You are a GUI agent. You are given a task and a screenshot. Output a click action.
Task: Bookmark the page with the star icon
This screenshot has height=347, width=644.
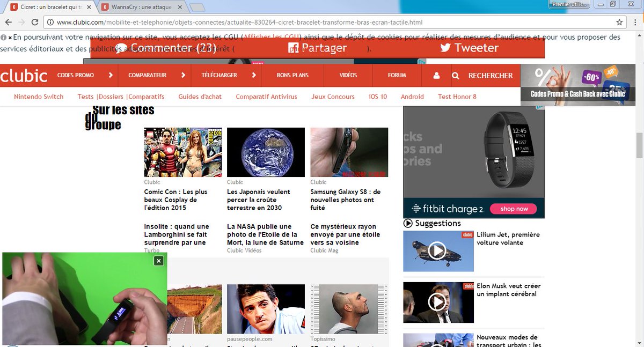coord(619,22)
